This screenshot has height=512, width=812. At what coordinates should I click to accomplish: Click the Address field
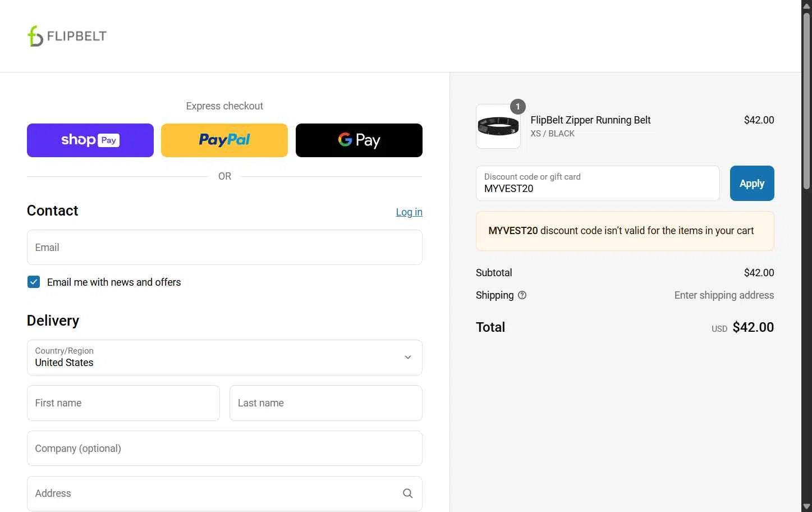pyautogui.click(x=224, y=493)
